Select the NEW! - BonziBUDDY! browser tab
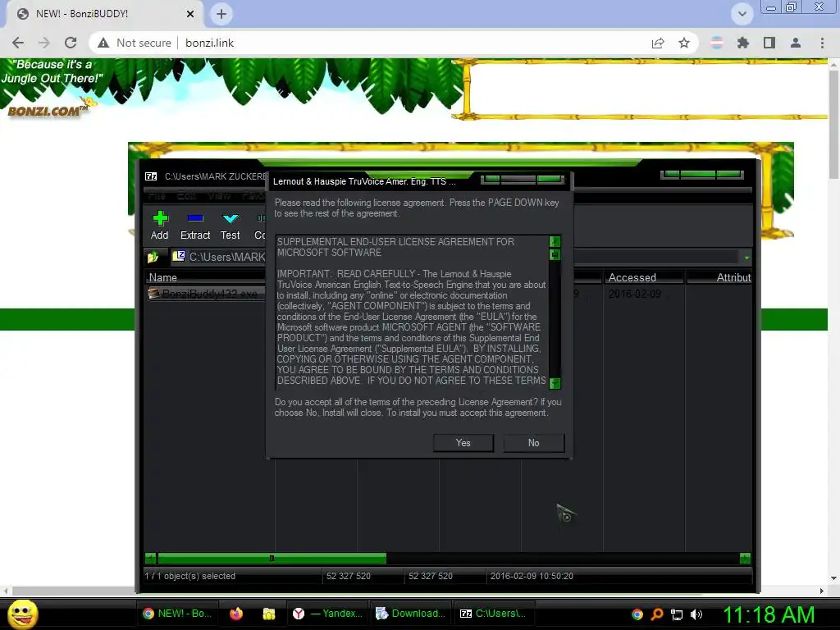The image size is (840, 630). click(x=105, y=14)
